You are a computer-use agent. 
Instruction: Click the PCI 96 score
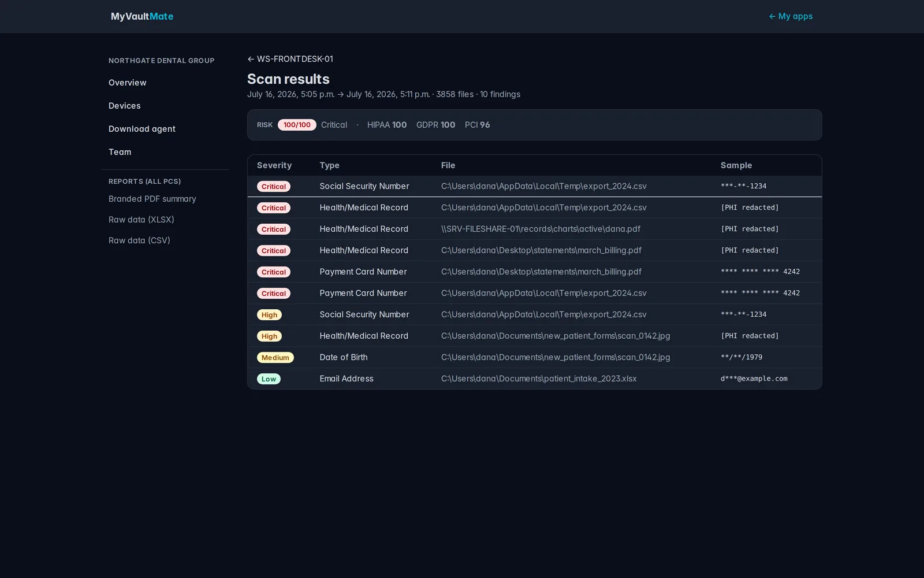478,125
